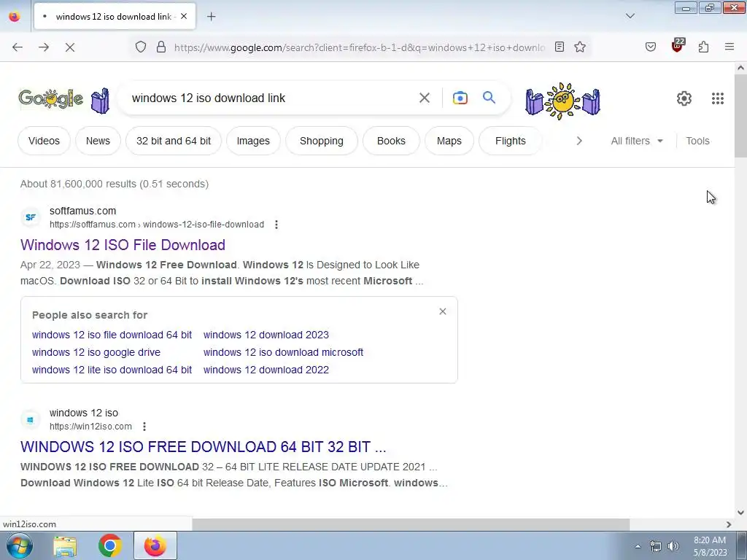Click the scroll down arrow
Viewport: 747px width, 560px height.
pos(740,513)
